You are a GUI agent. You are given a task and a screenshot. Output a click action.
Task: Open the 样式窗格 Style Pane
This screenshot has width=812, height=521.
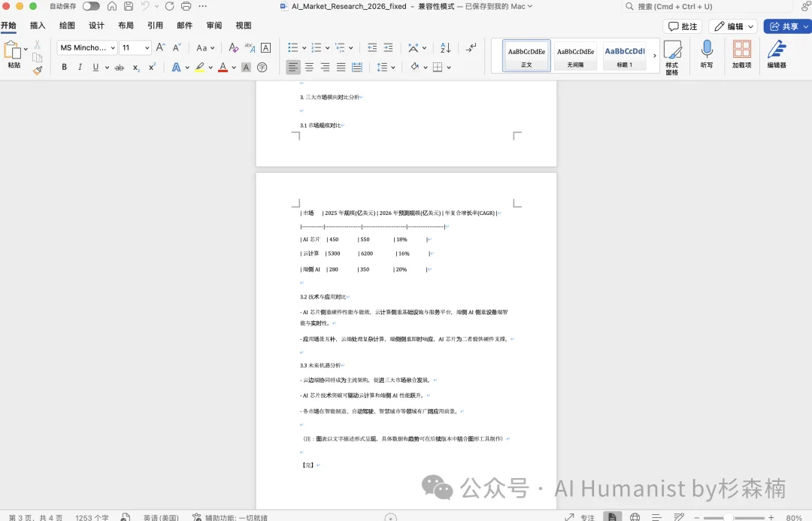pos(673,55)
